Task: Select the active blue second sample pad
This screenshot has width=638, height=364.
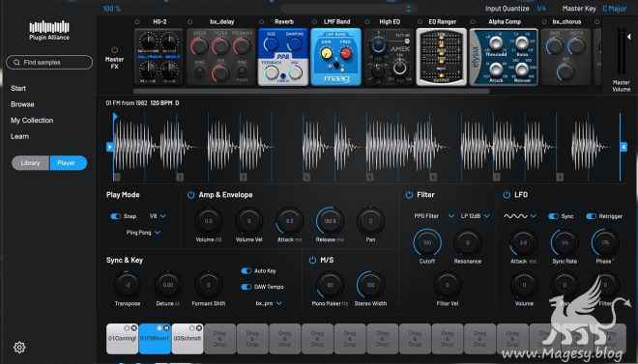Action: click(x=155, y=339)
